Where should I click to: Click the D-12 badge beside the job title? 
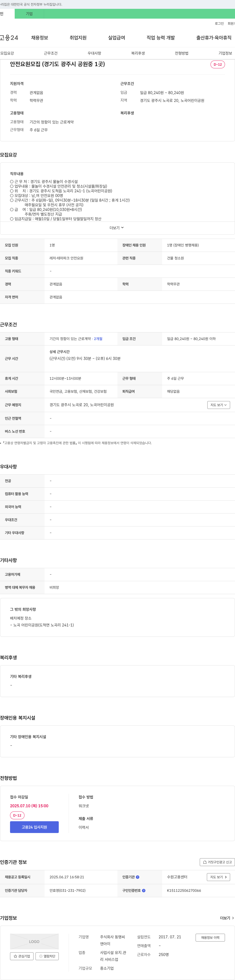(218, 64)
